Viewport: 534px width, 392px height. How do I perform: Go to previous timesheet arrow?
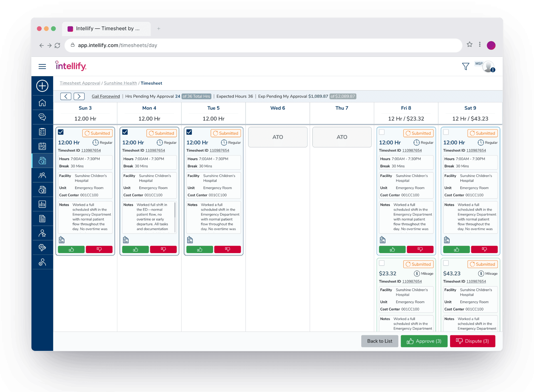pyautogui.click(x=66, y=96)
